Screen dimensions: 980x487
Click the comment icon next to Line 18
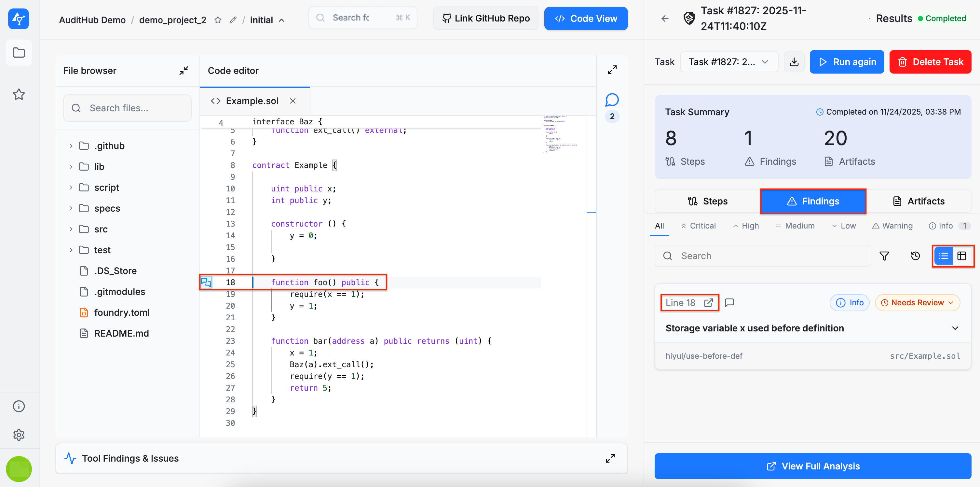coord(729,302)
